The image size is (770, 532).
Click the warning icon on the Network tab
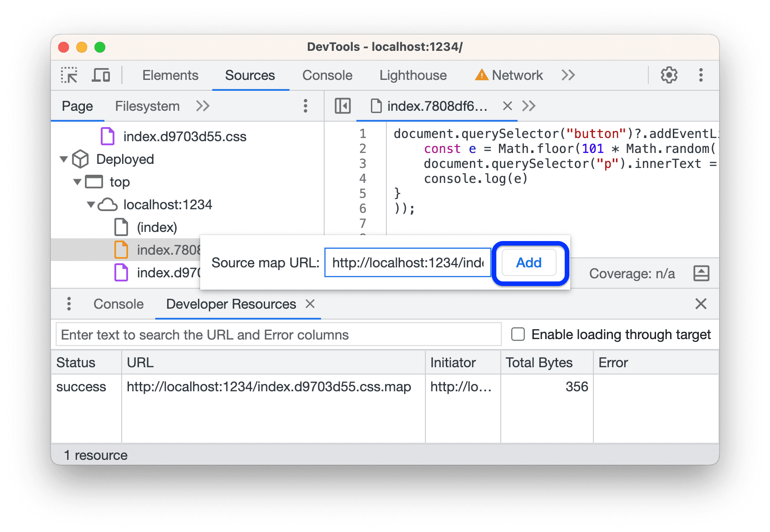click(x=482, y=74)
